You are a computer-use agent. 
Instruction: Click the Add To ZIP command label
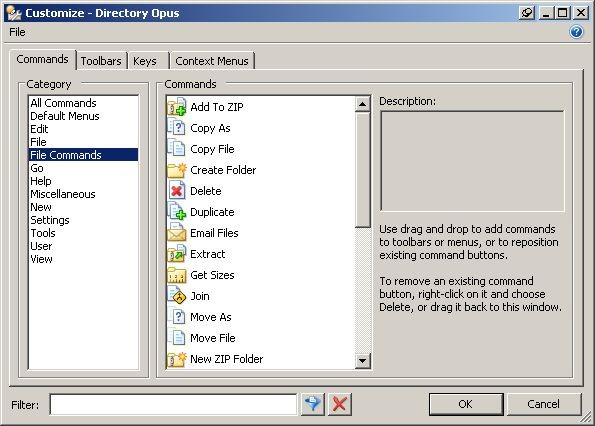[217, 107]
